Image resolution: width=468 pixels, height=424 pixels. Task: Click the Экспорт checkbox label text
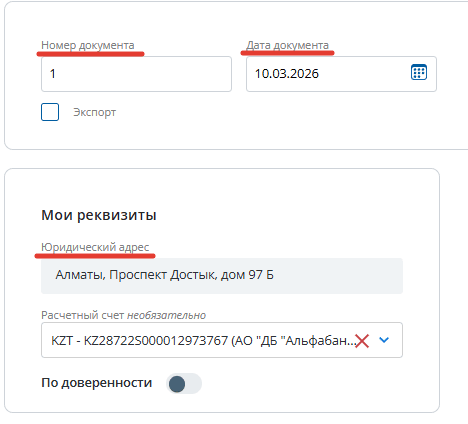tap(95, 112)
